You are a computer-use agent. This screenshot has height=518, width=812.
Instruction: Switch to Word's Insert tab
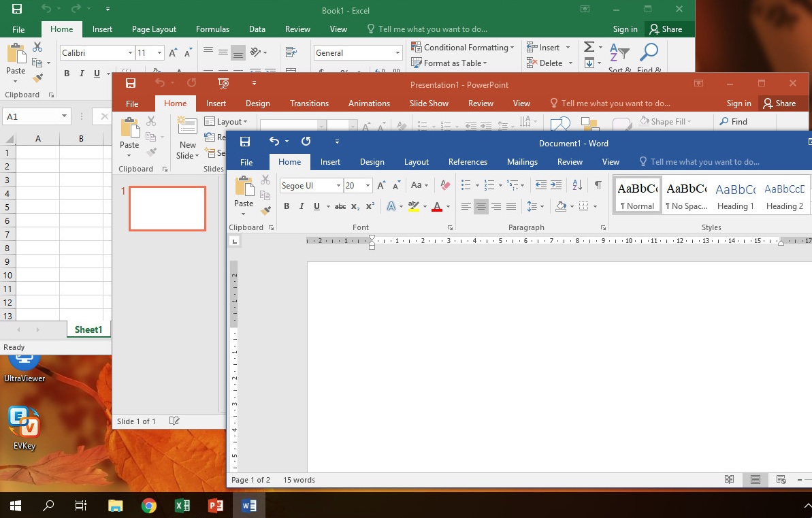[x=330, y=161]
